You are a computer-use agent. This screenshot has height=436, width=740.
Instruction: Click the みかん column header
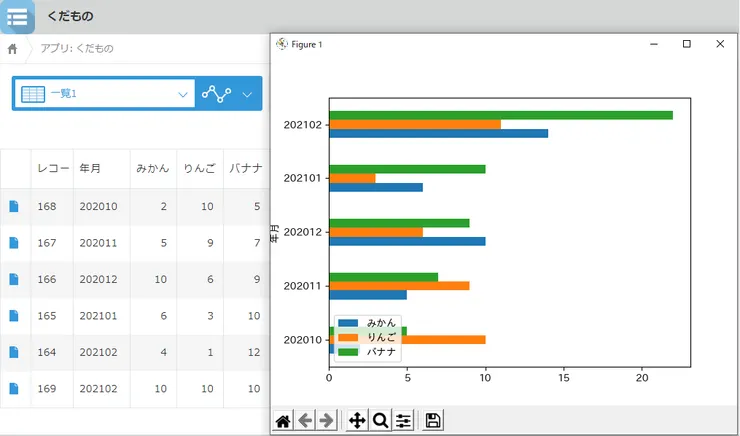pyautogui.click(x=151, y=168)
